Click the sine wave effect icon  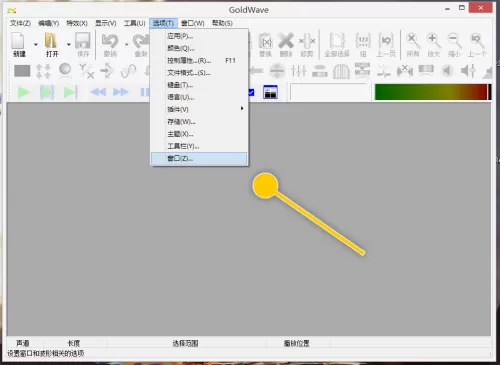[x=129, y=71]
